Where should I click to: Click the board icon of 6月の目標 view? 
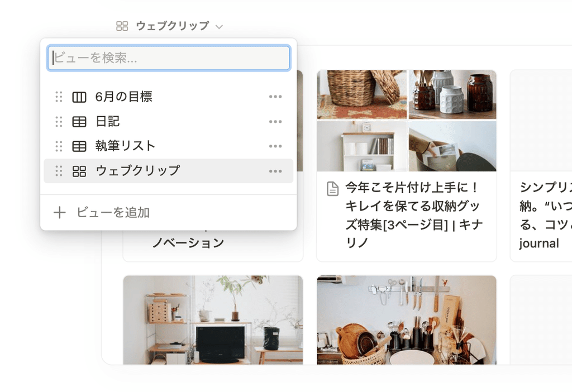point(79,97)
